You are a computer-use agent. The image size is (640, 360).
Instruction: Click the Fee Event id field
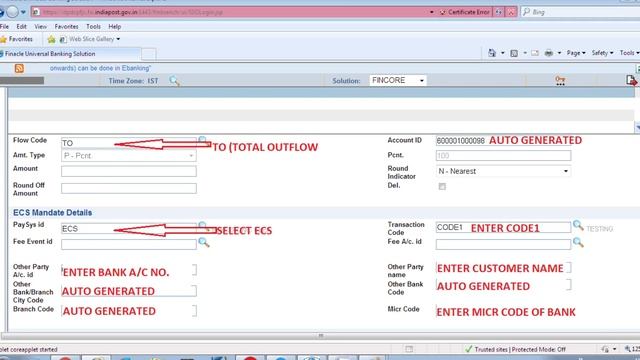click(129, 244)
